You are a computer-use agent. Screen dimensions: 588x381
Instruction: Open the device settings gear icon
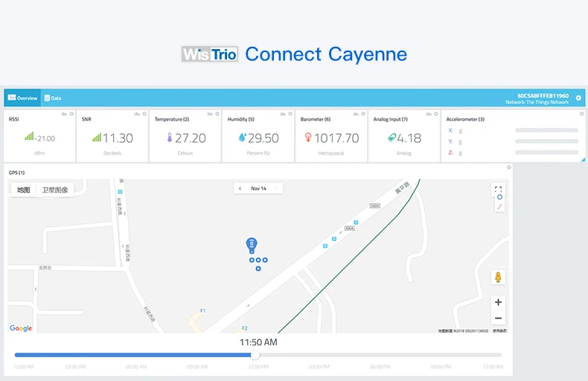coord(578,98)
